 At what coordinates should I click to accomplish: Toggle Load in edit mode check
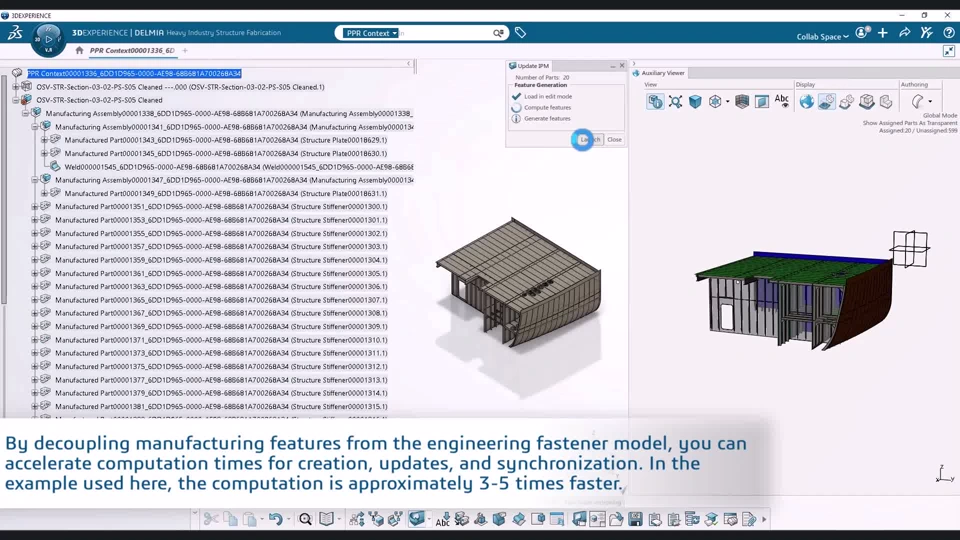[516, 96]
